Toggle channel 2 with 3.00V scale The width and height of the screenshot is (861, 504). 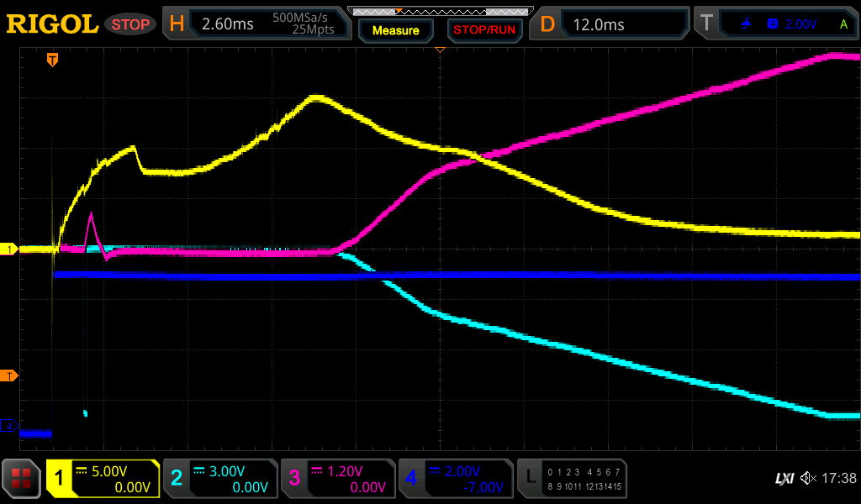click(220, 479)
